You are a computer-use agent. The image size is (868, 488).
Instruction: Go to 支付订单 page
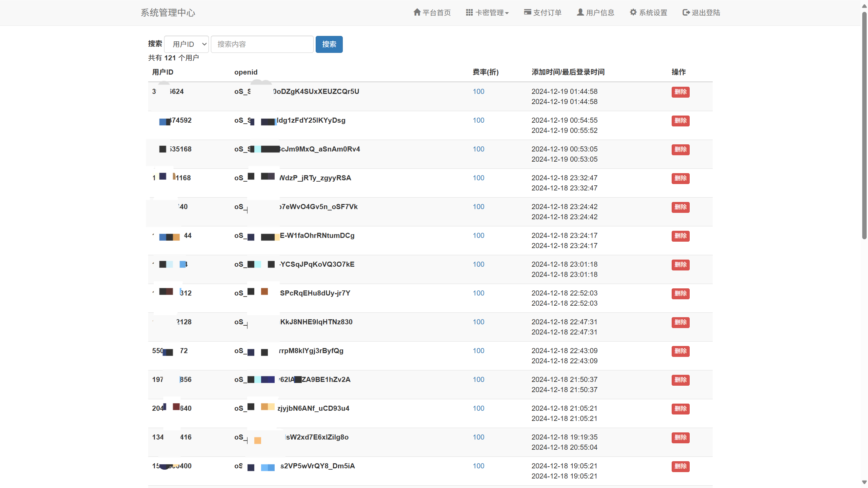coord(543,13)
